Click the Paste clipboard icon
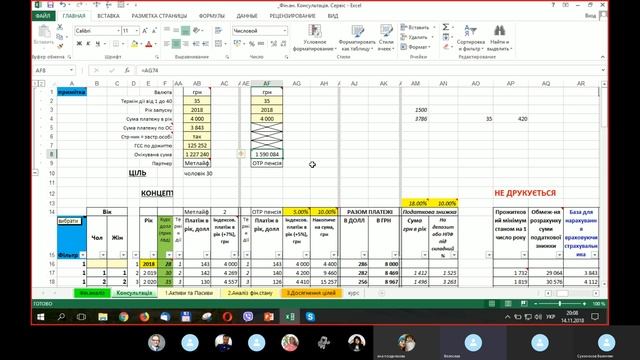Viewport: 640px width, 360px height. 44,31
